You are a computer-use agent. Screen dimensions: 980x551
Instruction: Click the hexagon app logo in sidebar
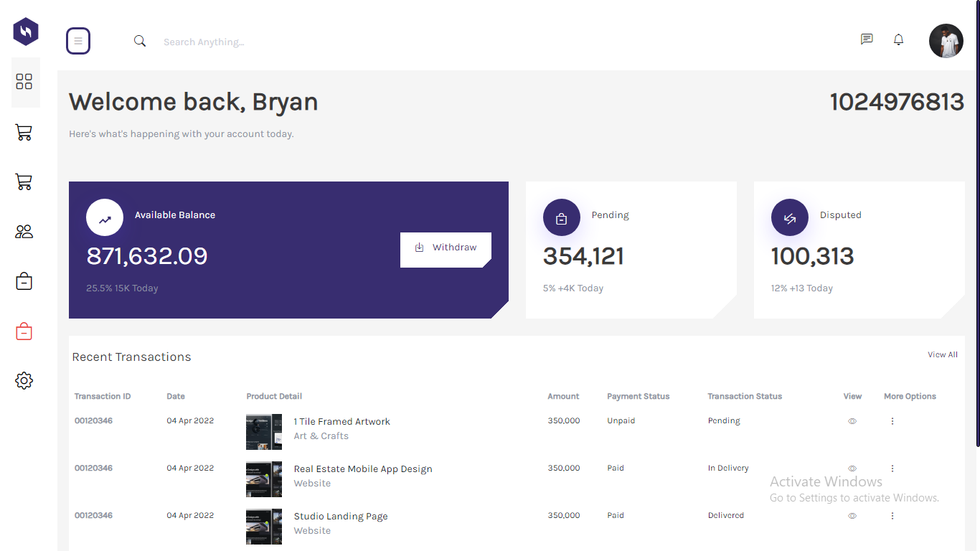[x=26, y=32]
